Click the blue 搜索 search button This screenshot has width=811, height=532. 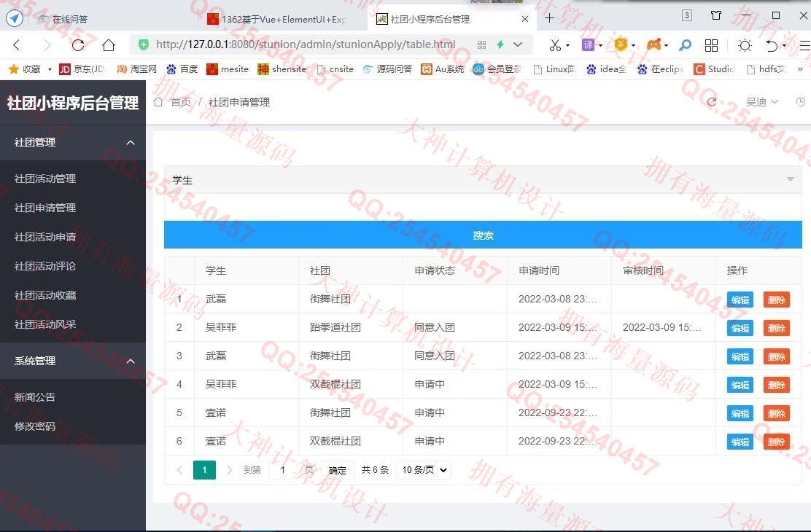click(x=483, y=235)
